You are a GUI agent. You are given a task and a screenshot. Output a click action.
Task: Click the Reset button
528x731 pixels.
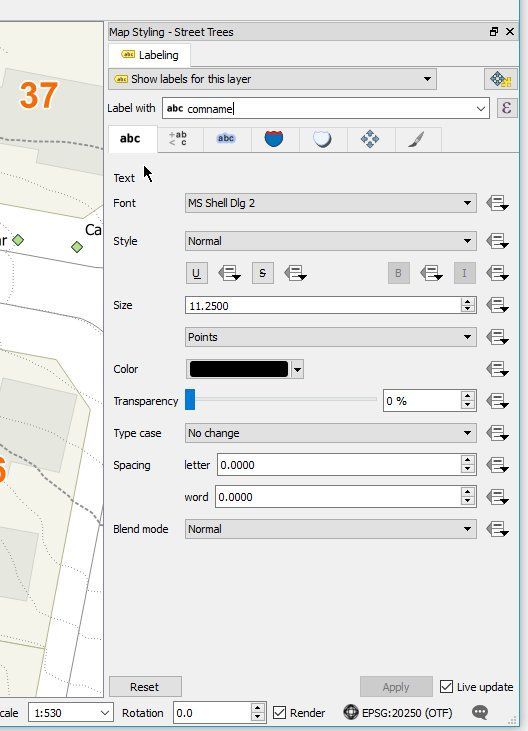coord(145,687)
